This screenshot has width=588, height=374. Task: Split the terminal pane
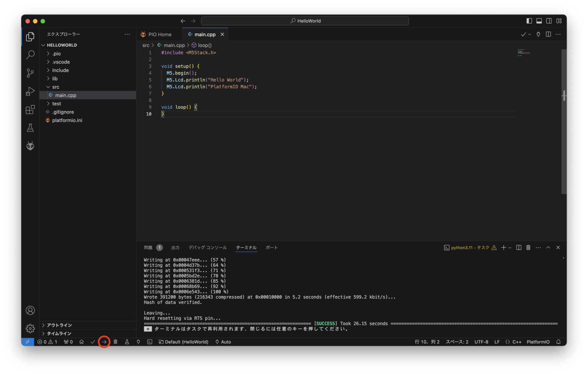coord(519,247)
